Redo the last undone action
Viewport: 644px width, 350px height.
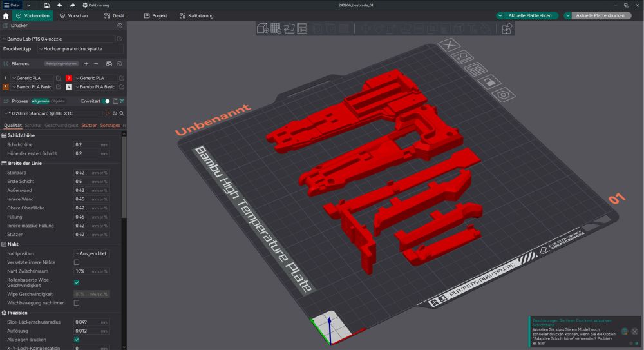pos(72,5)
